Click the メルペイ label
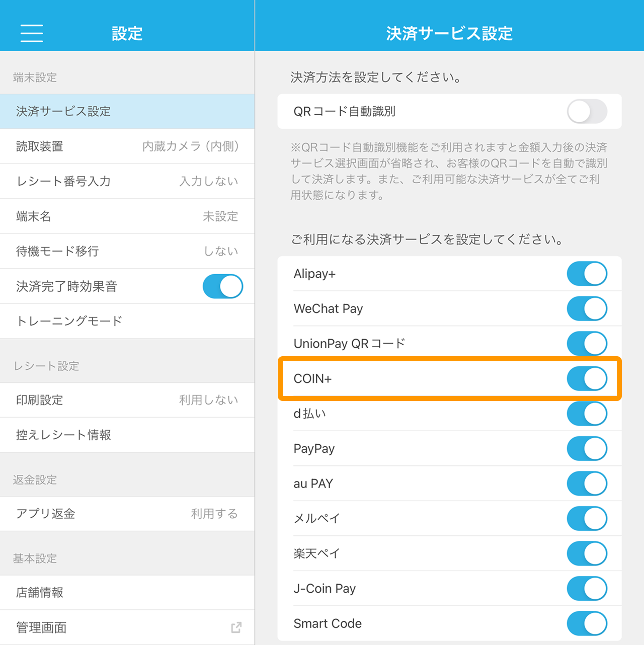This screenshot has height=645, width=644. tap(317, 518)
